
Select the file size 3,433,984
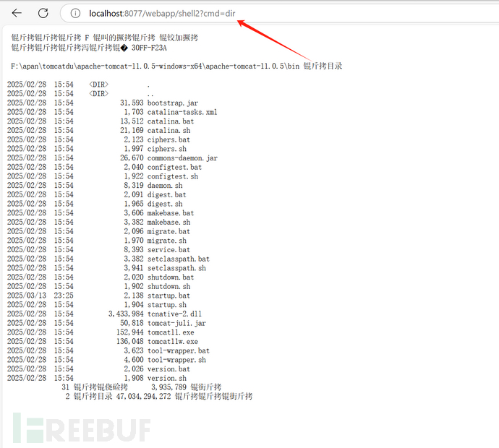[126, 314]
